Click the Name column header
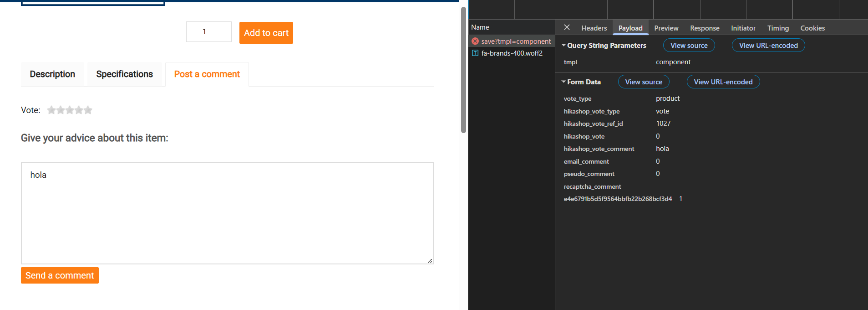 point(480,27)
